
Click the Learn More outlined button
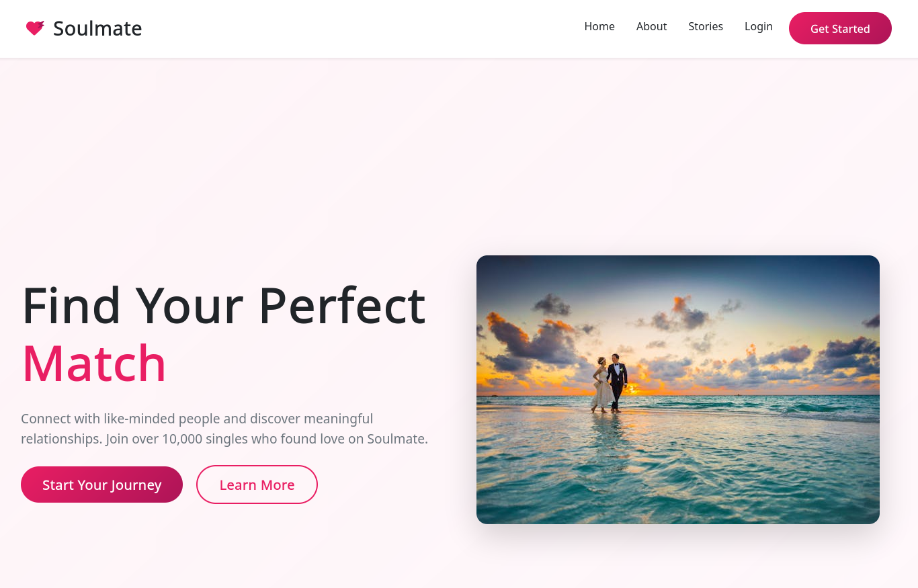point(257,485)
